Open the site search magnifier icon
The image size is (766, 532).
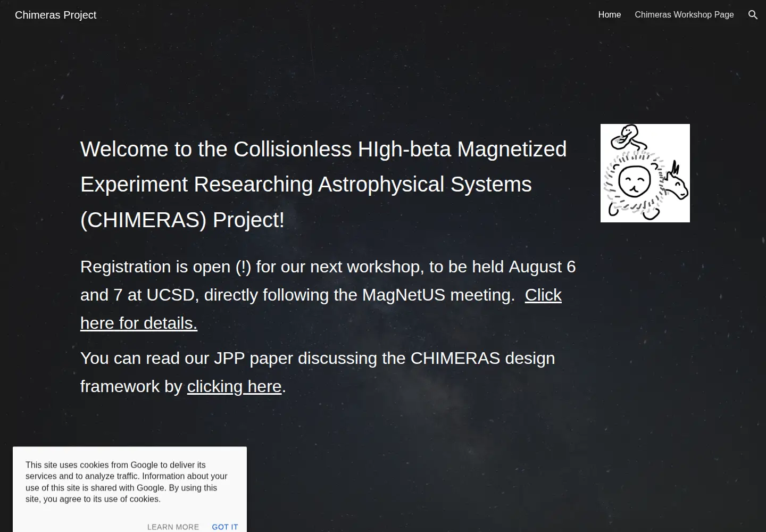[753, 15]
